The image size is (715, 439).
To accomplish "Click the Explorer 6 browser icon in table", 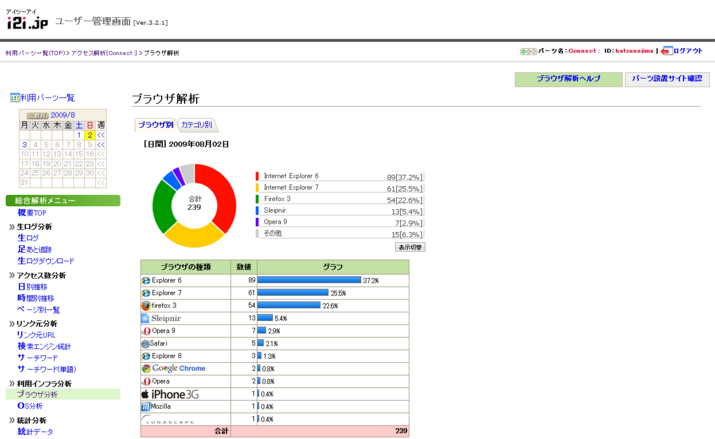I will tap(146, 280).
